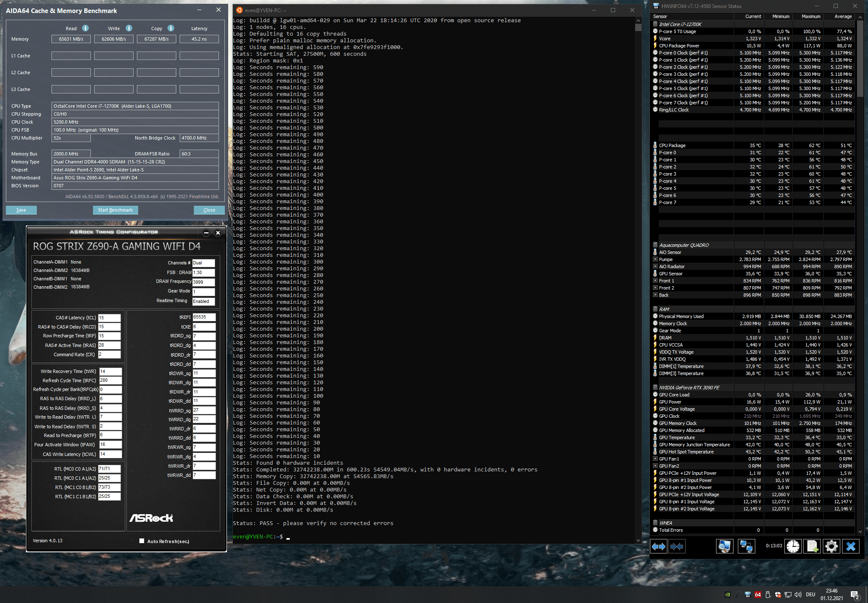The image size is (868, 603).
Task: Click Average column header in HWiNFO
Action: (x=839, y=16)
